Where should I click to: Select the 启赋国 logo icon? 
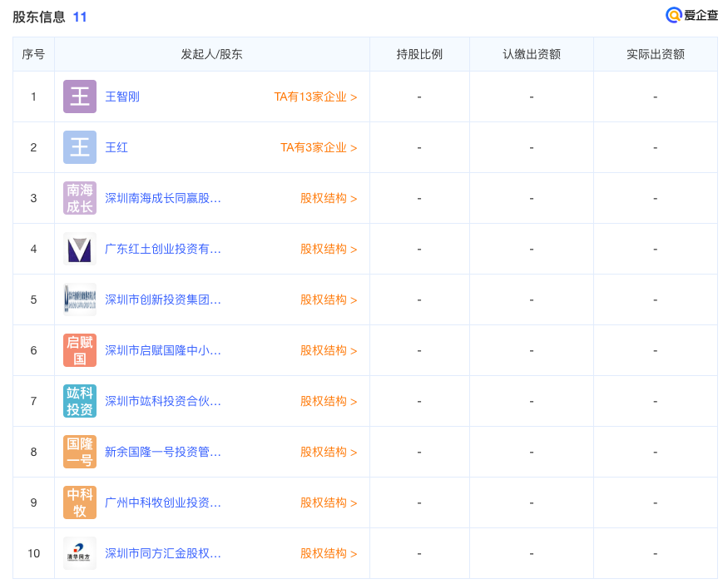coord(79,349)
